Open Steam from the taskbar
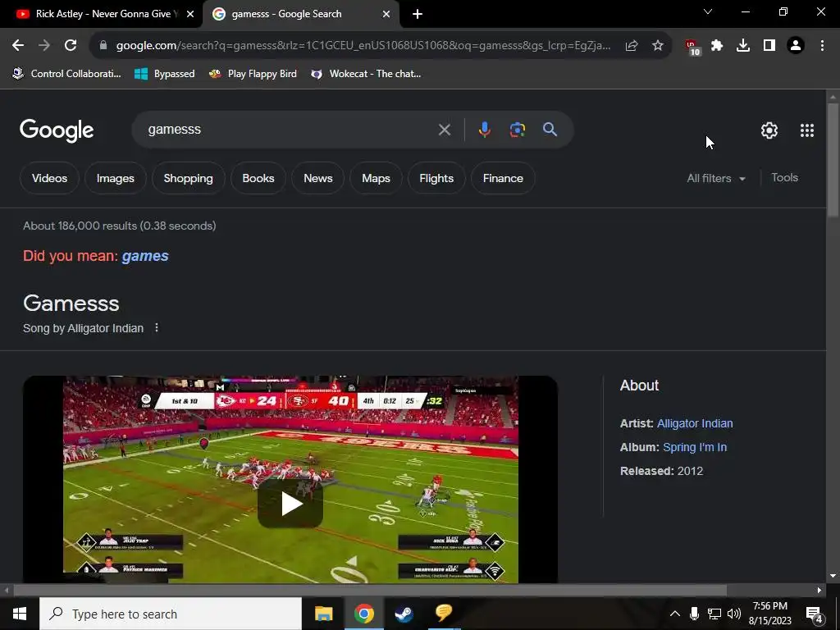Image resolution: width=840 pixels, height=630 pixels. tap(404, 614)
